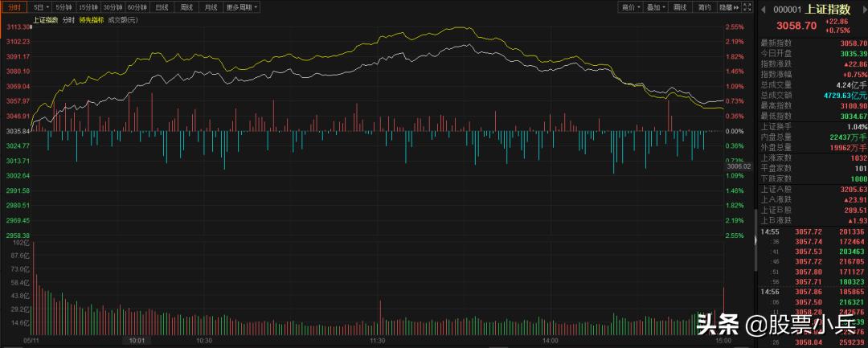Click the 15:00 closing time label
The width and height of the screenshot is (868, 348).
click(723, 341)
